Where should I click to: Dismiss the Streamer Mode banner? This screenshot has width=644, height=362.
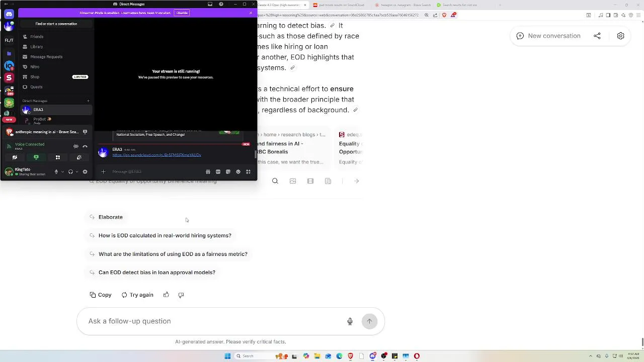tap(251, 13)
